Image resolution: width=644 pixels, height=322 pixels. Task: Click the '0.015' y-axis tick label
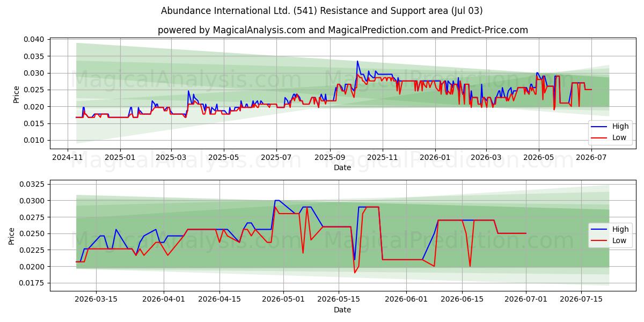coord(35,123)
